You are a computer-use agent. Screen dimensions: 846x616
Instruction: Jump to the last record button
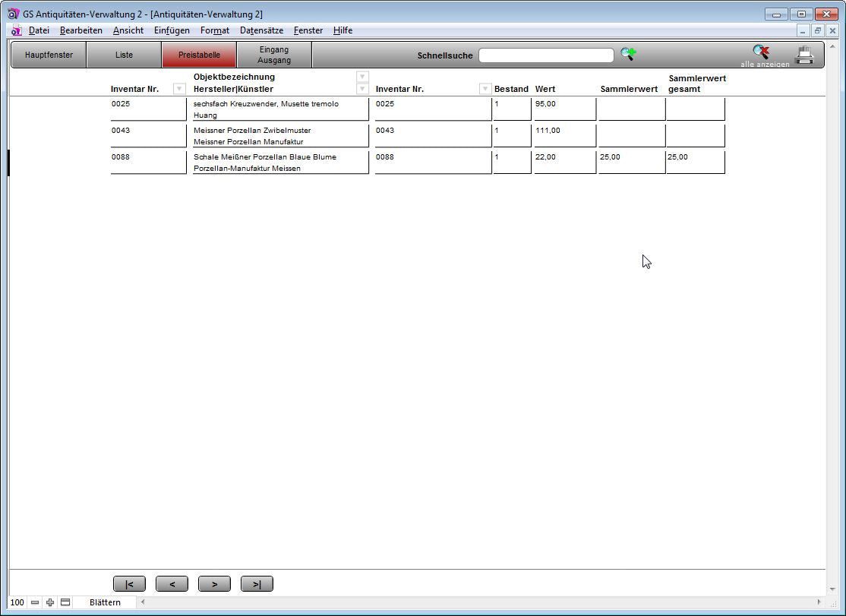(257, 584)
